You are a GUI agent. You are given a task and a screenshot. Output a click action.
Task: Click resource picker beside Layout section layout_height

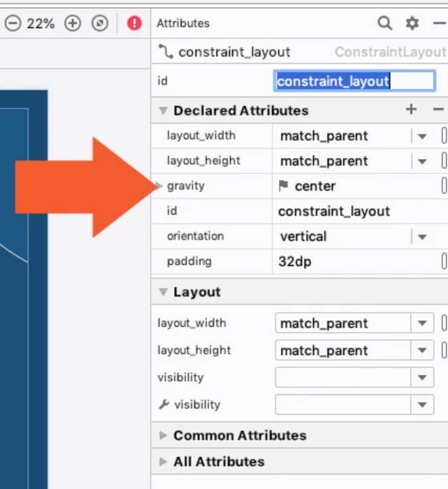(444, 351)
